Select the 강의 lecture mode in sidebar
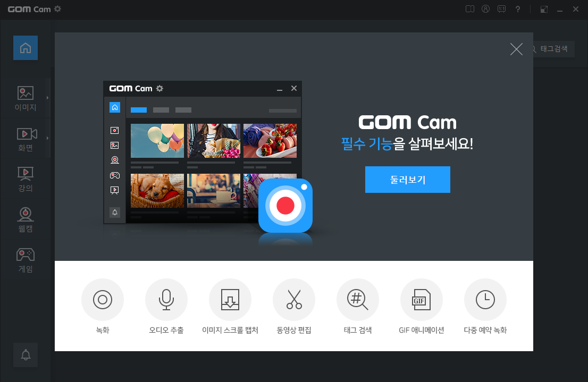This screenshot has width=588, height=382. [x=25, y=177]
